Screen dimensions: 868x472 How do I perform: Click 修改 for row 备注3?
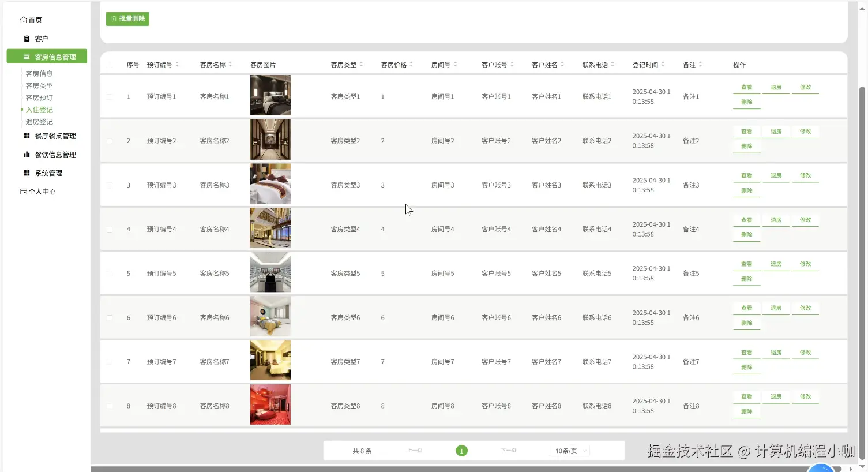805,176
